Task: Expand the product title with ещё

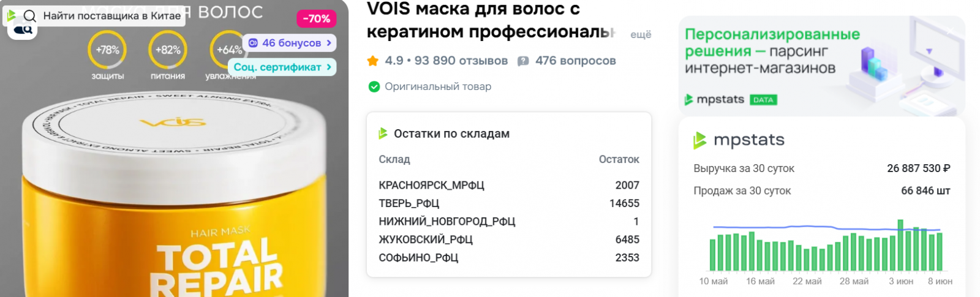Action: tap(641, 34)
